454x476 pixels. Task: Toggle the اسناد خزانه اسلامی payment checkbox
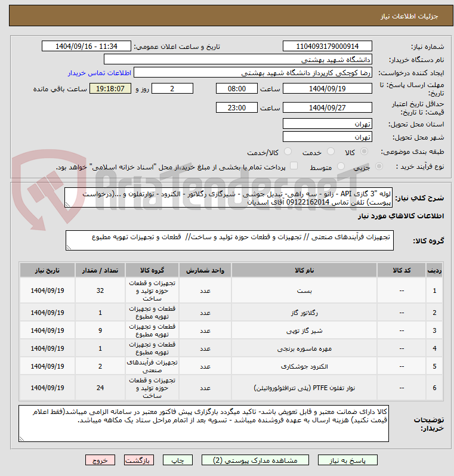294,166
